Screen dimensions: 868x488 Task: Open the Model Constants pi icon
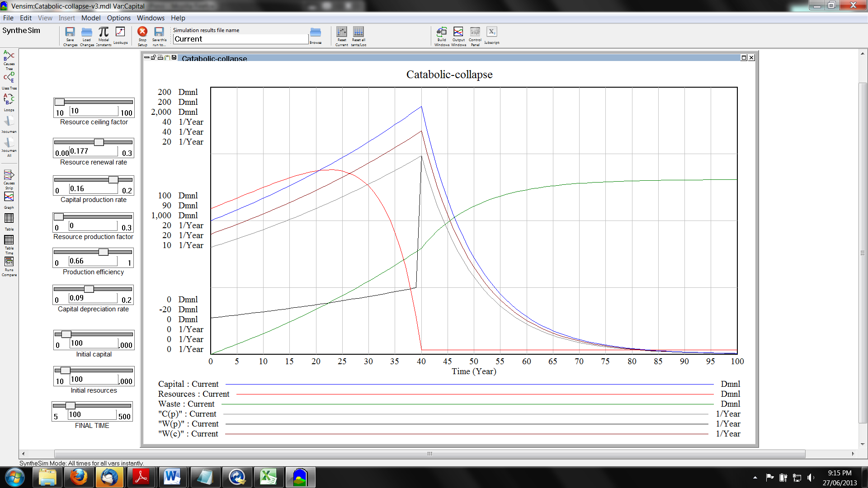[104, 32]
